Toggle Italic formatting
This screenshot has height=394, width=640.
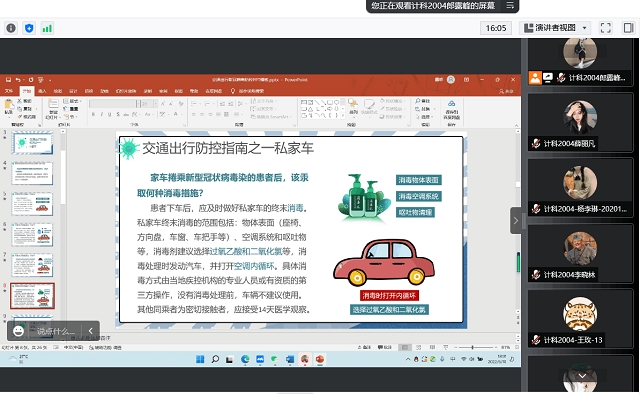101,115
